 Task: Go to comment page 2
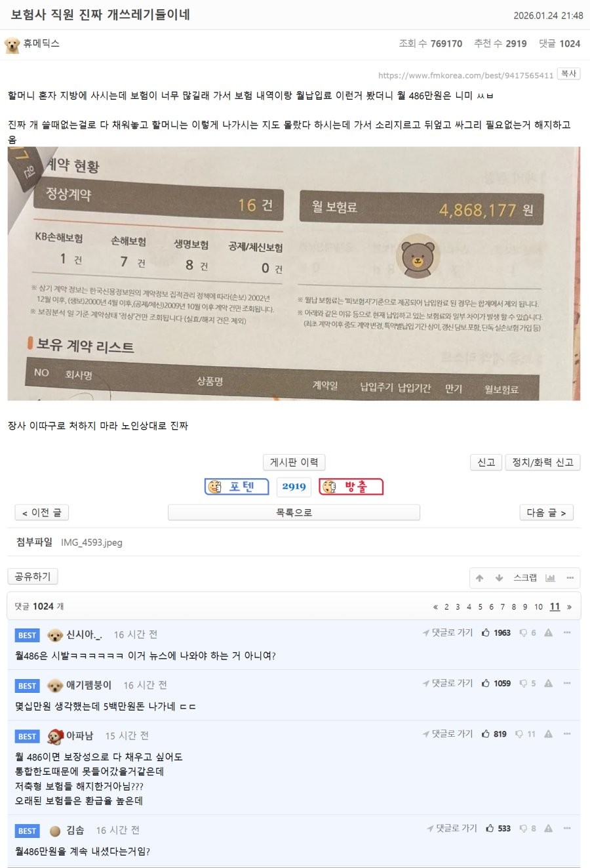pyautogui.click(x=446, y=607)
